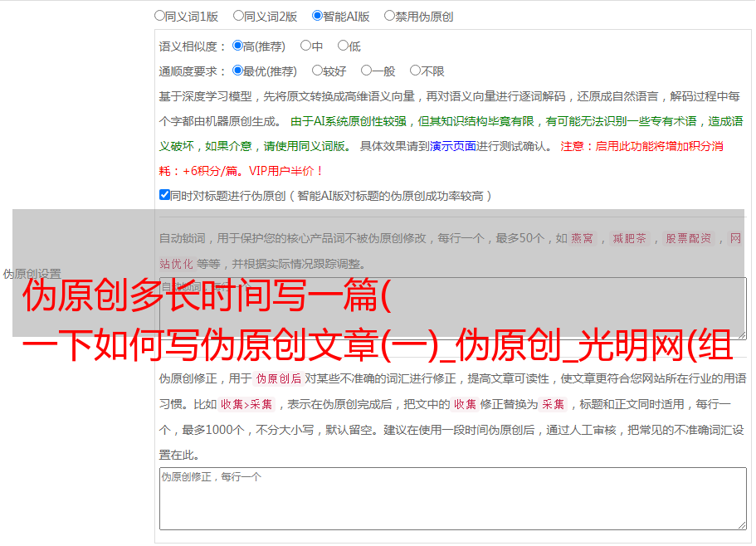The height and width of the screenshot is (546, 756).
Task: Select the 同义词2版 radio option
Action: [x=238, y=15]
